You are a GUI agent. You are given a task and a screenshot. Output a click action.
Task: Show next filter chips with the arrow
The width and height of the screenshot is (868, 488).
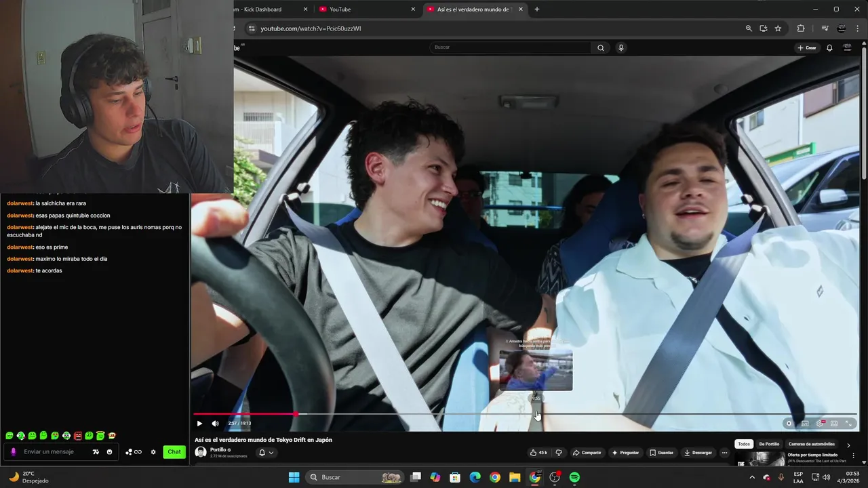848,445
